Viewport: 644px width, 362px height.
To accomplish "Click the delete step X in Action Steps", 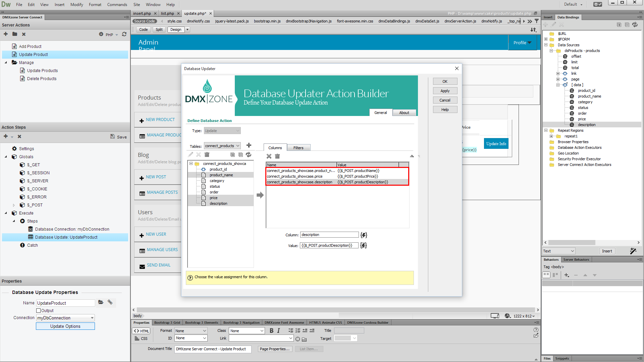I will coord(19,136).
